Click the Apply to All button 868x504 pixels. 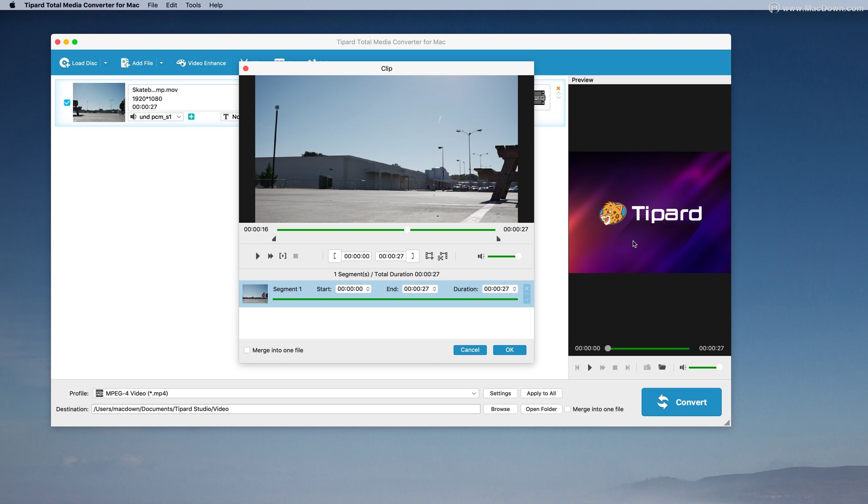(541, 393)
